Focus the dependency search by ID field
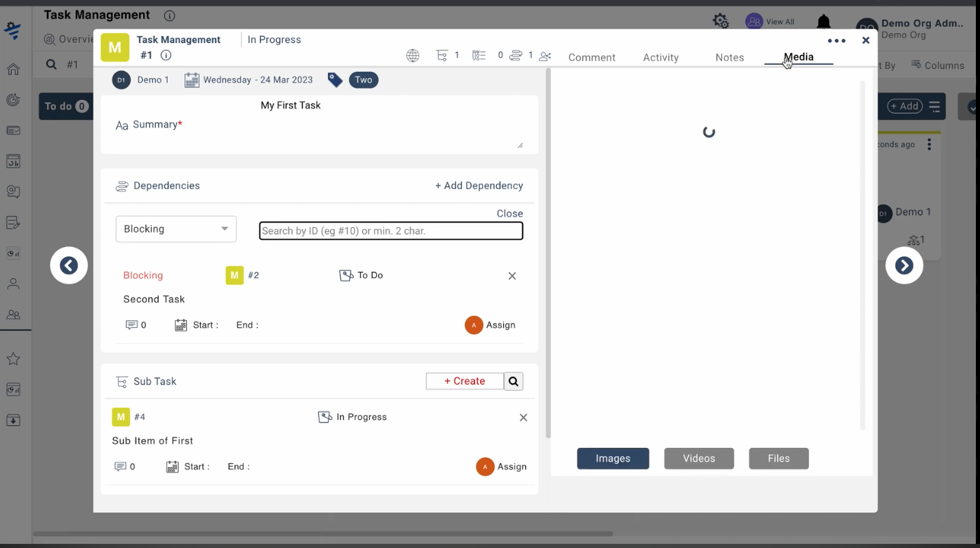 pos(391,231)
